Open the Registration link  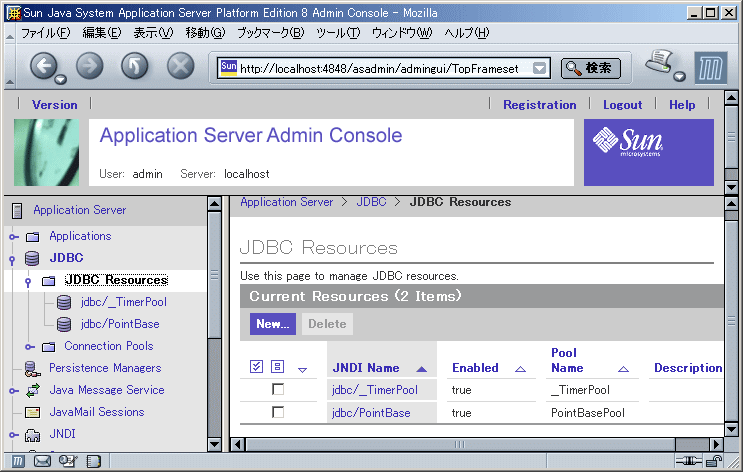click(x=540, y=105)
